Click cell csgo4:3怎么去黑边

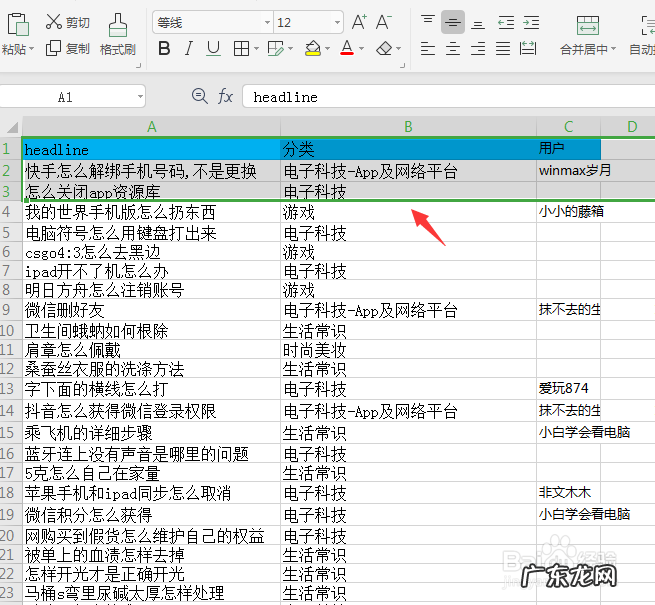point(151,252)
